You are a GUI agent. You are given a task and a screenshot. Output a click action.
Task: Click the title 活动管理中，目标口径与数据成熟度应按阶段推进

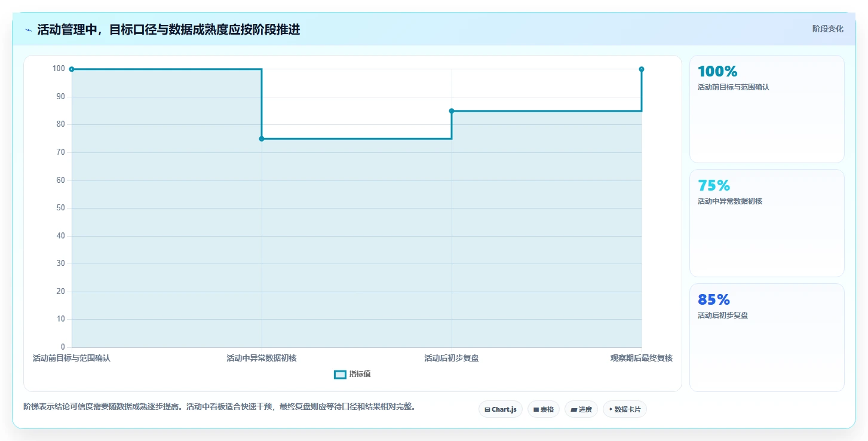point(168,30)
